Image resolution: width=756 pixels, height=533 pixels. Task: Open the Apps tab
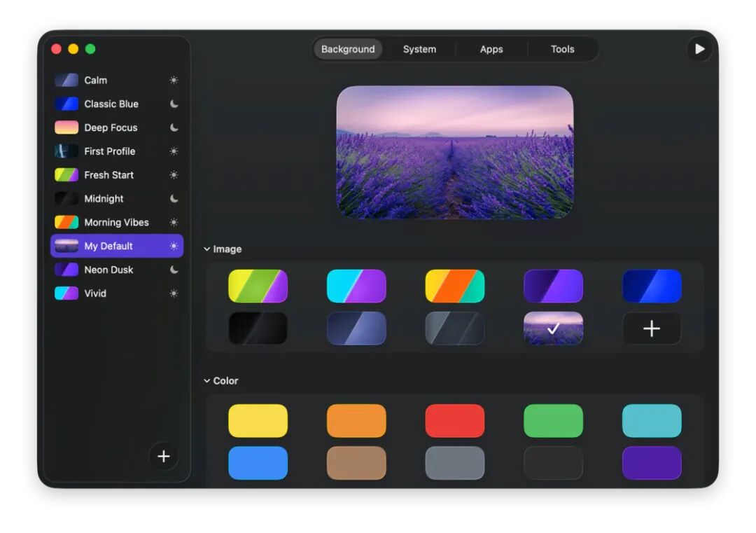click(491, 49)
